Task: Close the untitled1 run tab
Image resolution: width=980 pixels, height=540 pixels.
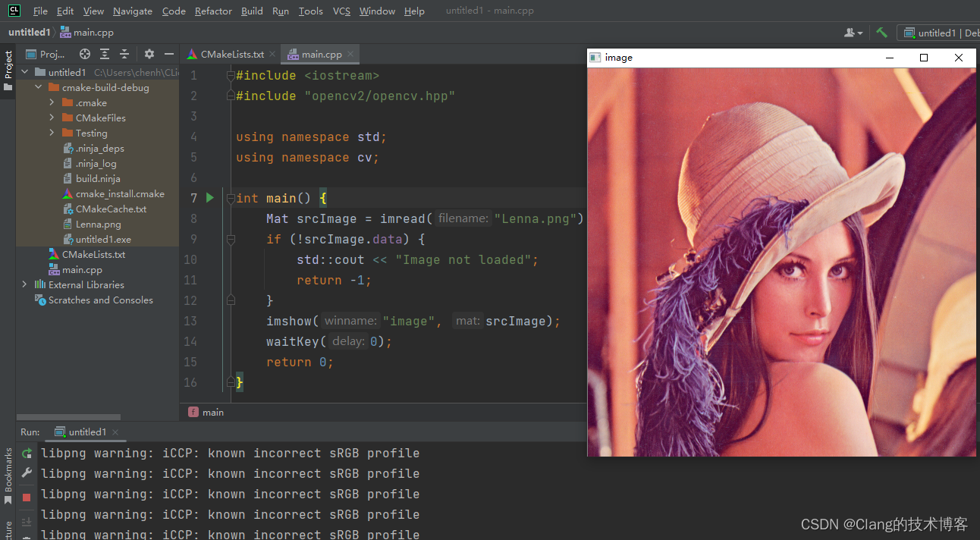Action: (x=116, y=432)
